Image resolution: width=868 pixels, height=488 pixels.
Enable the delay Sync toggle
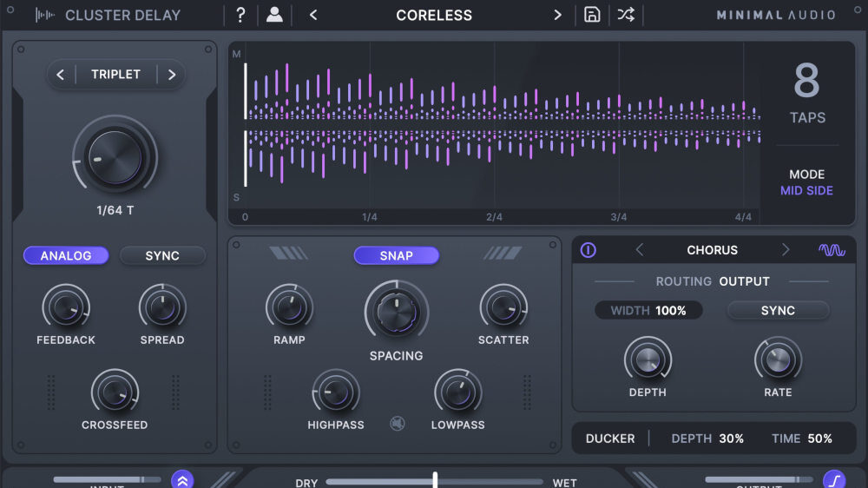tap(162, 255)
